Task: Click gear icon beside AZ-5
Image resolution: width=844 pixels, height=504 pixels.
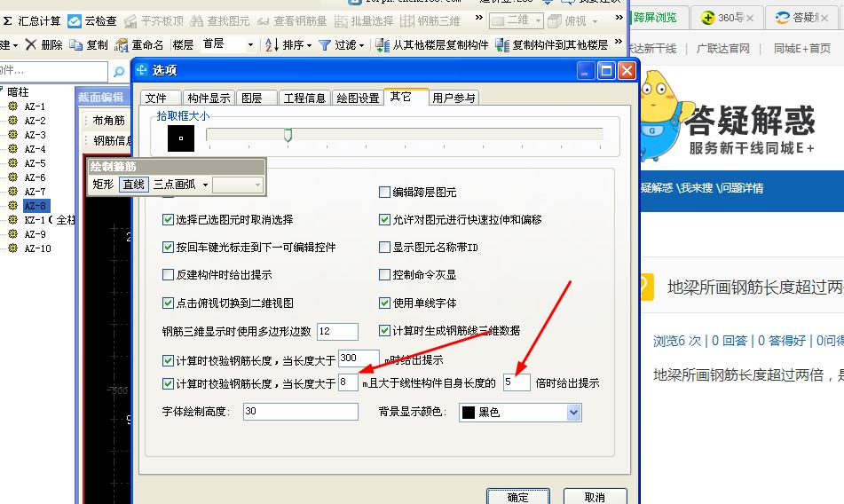Action: tap(13, 163)
